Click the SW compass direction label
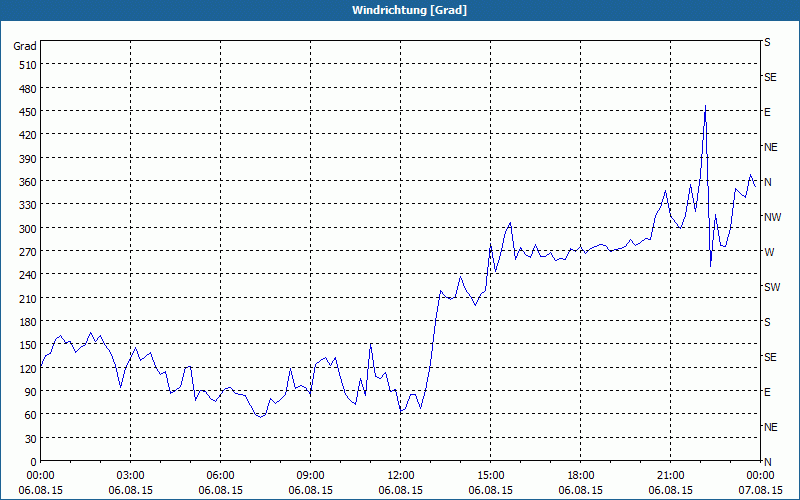The height and width of the screenshot is (500, 800). click(771, 287)
